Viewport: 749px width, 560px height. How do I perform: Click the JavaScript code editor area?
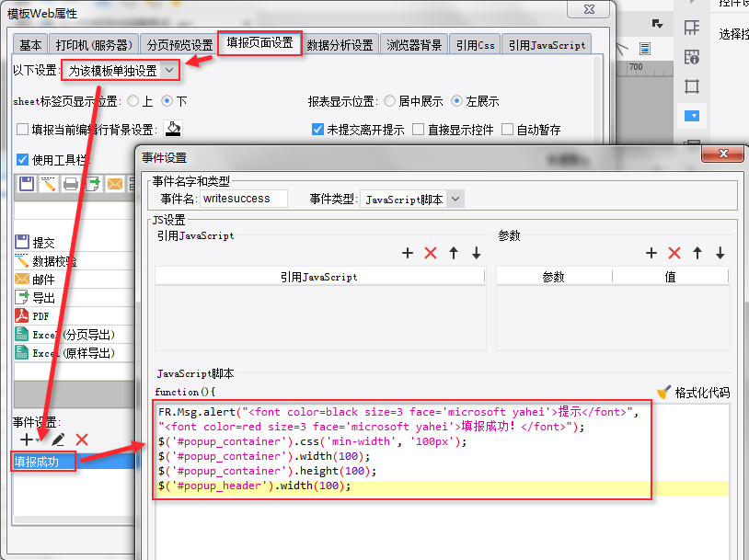coord(442,481)
